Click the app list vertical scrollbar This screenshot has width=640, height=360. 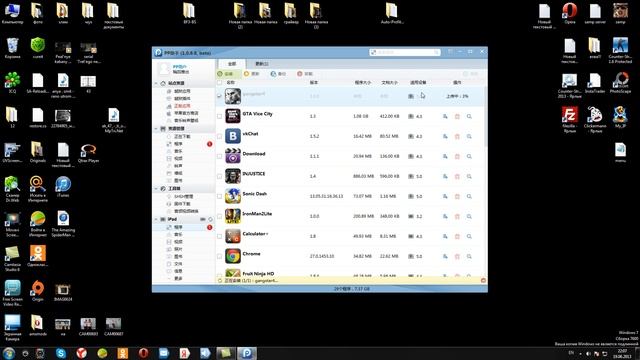(486, 116)
